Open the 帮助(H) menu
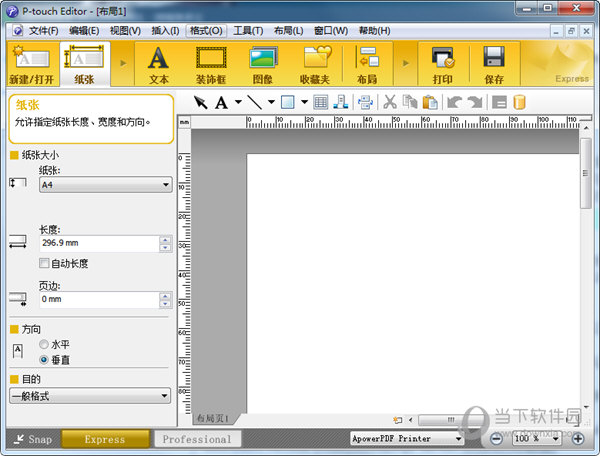The width and height of the screenshot is (600, 456). (375, 31)
